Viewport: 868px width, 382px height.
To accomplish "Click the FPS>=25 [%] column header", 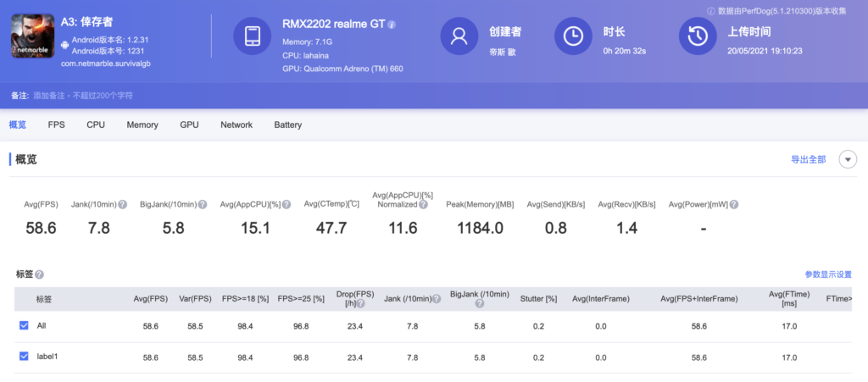I will tap(301, 299).
